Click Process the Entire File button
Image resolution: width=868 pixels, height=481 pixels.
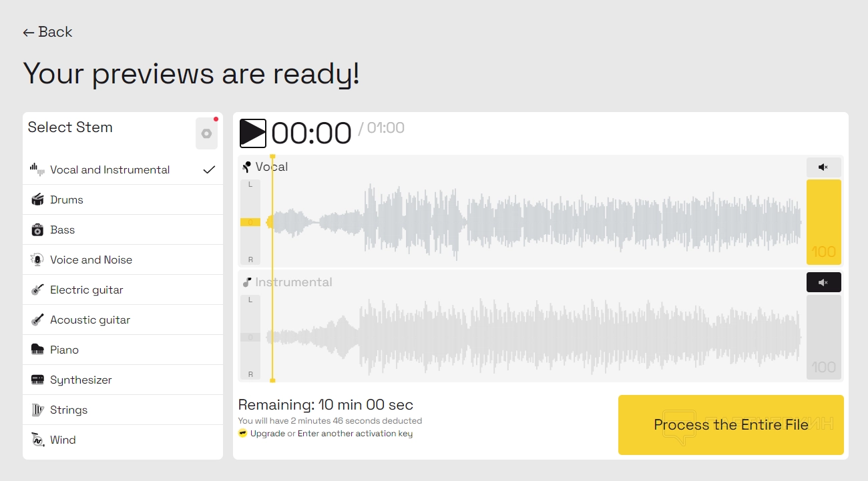click(x=730, y=425)
